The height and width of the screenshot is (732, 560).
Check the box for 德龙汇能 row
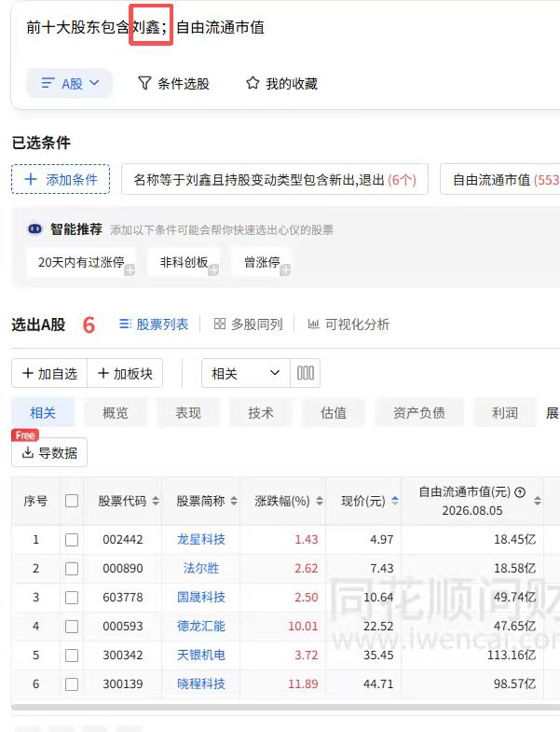coord(72,627)
